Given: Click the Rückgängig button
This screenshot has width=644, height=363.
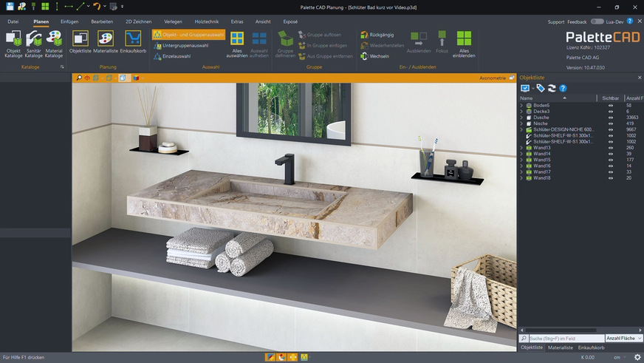Looking at the screenshot, I should tap(377, 35).
